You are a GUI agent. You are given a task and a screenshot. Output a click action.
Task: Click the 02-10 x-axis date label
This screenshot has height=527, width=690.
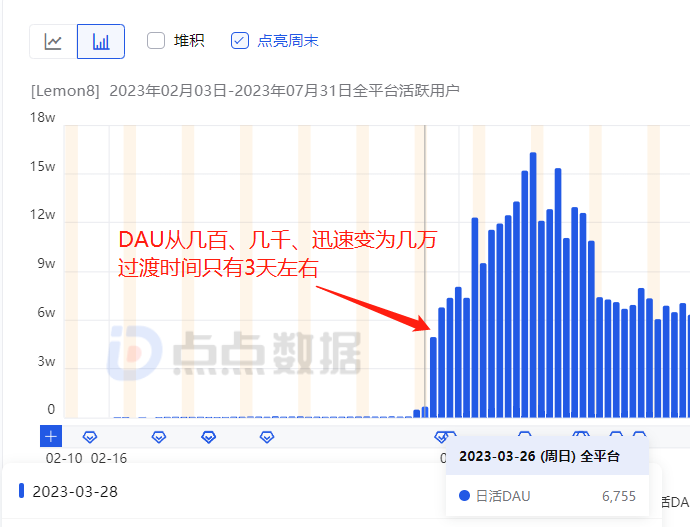coord(64,458)
